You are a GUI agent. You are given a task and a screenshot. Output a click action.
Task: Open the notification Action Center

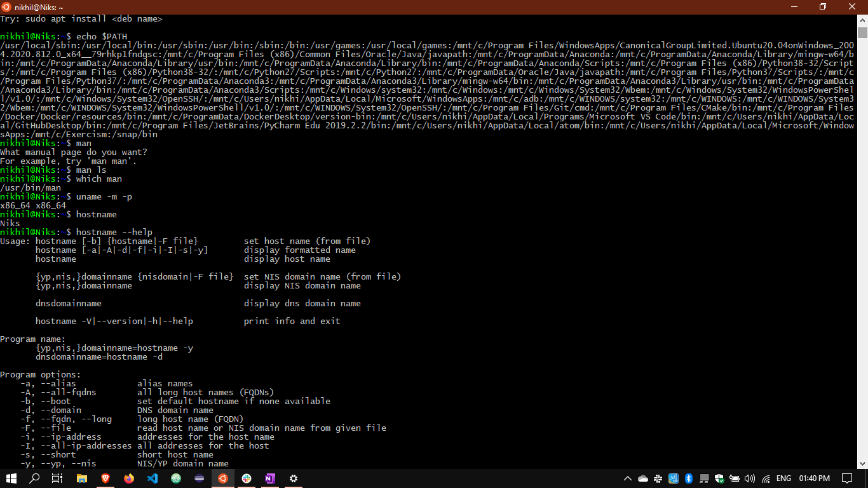(x=847, y=478)
